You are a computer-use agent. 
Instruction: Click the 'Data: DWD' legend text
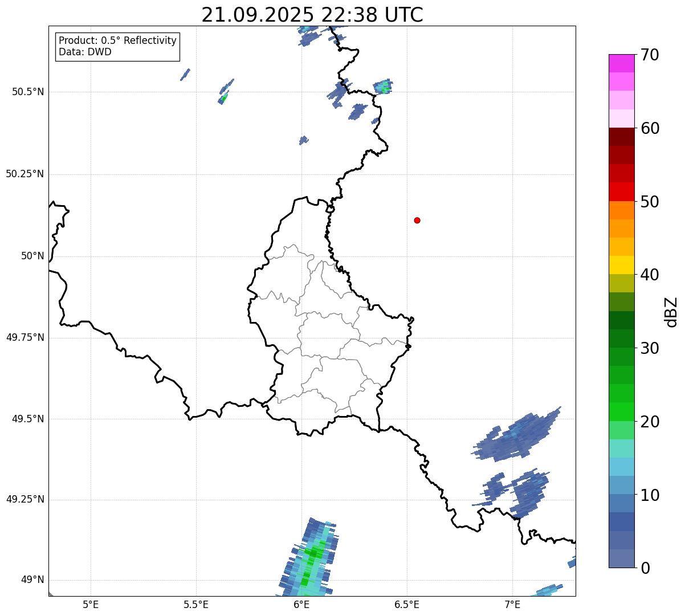85,52
